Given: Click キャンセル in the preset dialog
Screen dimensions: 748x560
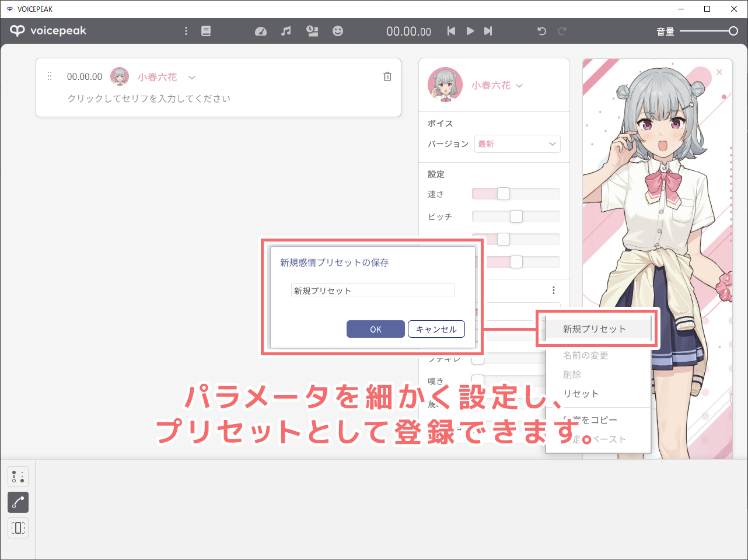Looking at the screenshot, I should [436, 329].
